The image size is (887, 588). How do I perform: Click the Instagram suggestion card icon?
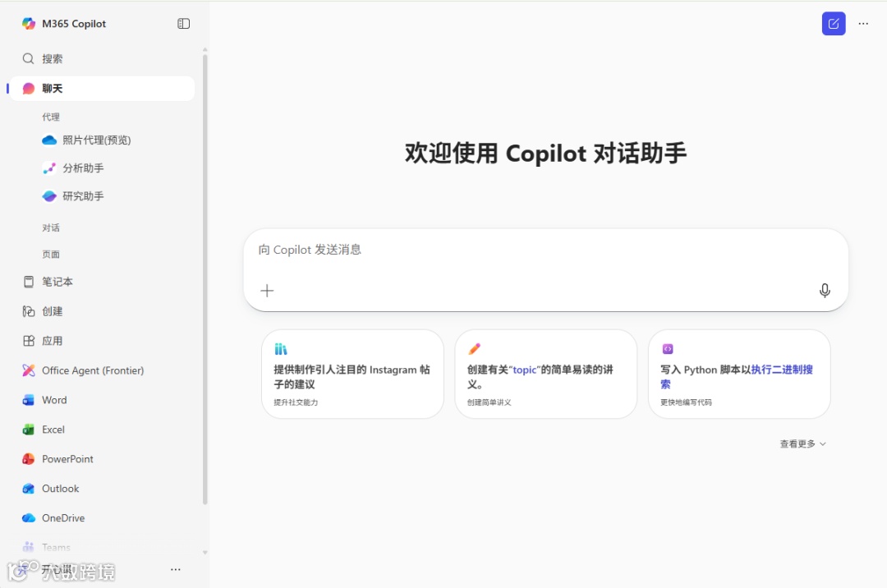click(281, 349)
